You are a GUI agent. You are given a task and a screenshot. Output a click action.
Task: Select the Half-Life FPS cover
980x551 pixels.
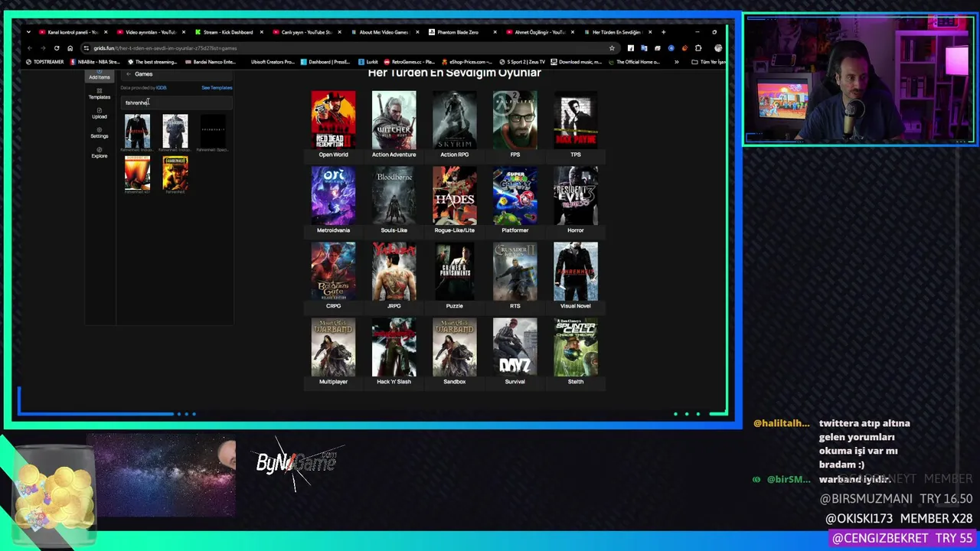tap(514, 119)
